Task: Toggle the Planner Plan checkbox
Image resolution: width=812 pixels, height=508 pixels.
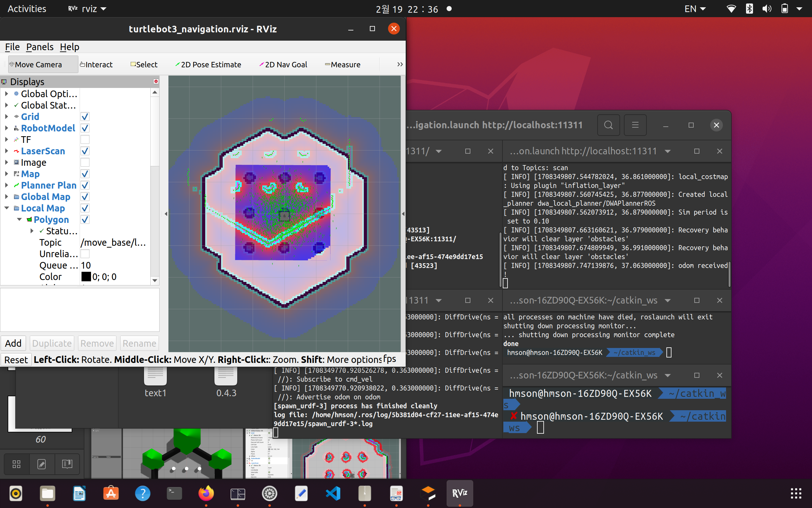Action: point(85,185)
